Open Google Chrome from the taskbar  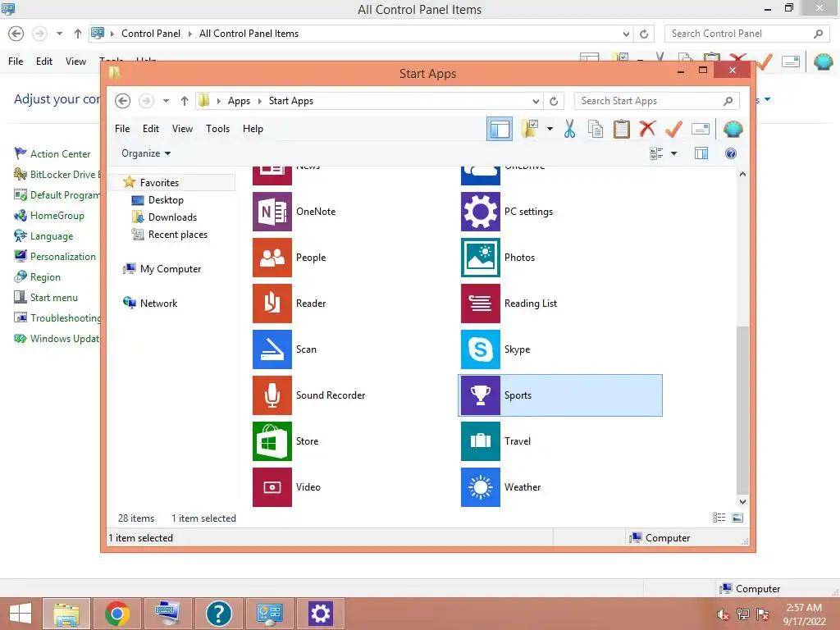coord(117,614)
